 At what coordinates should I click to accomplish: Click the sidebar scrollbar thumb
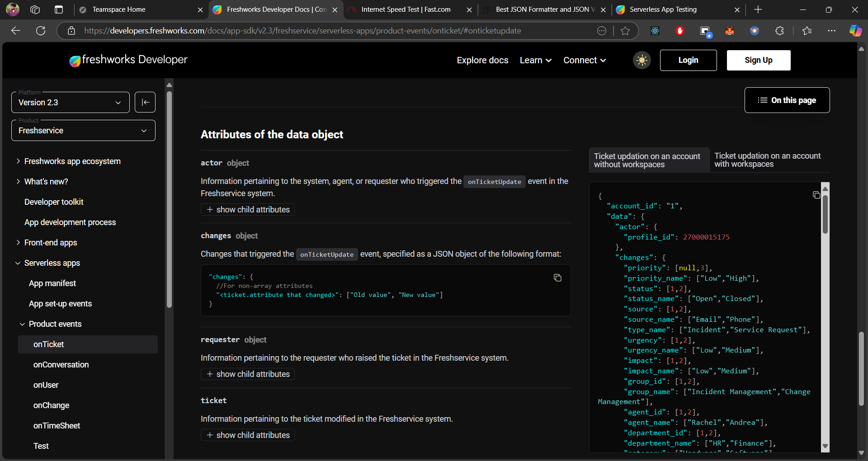click(169, 199)
